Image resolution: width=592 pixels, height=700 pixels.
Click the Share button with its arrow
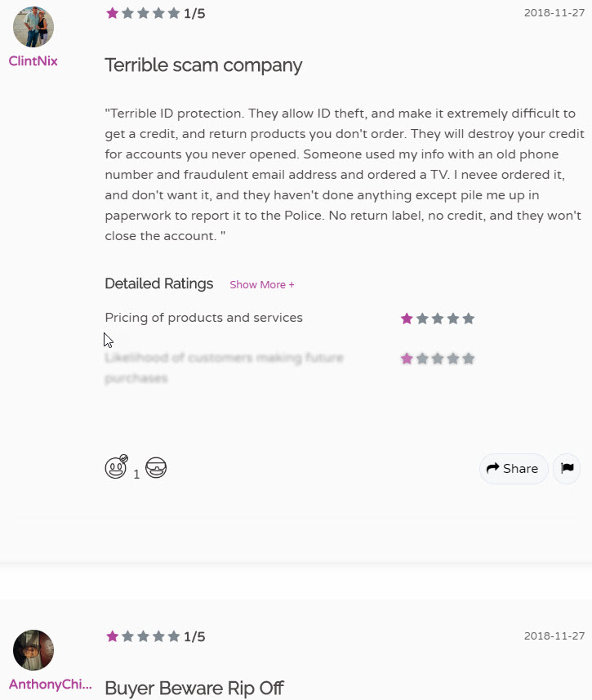pos(513,468)
